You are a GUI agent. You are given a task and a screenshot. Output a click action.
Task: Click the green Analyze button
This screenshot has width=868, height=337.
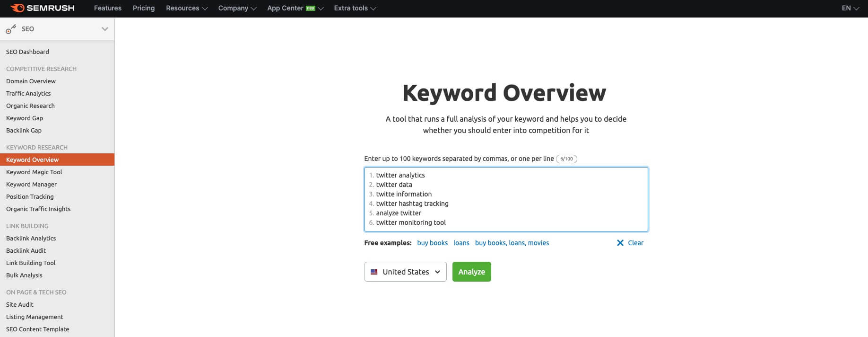(x=471, y=272)
